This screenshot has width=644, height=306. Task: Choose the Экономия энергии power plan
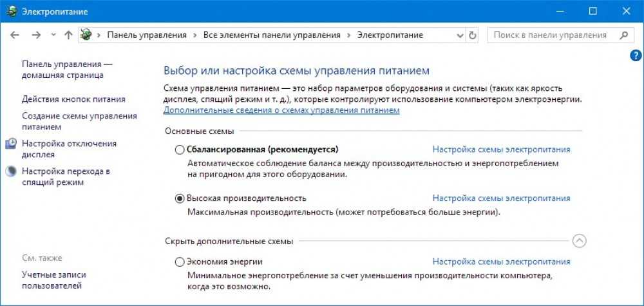point(180,262)
